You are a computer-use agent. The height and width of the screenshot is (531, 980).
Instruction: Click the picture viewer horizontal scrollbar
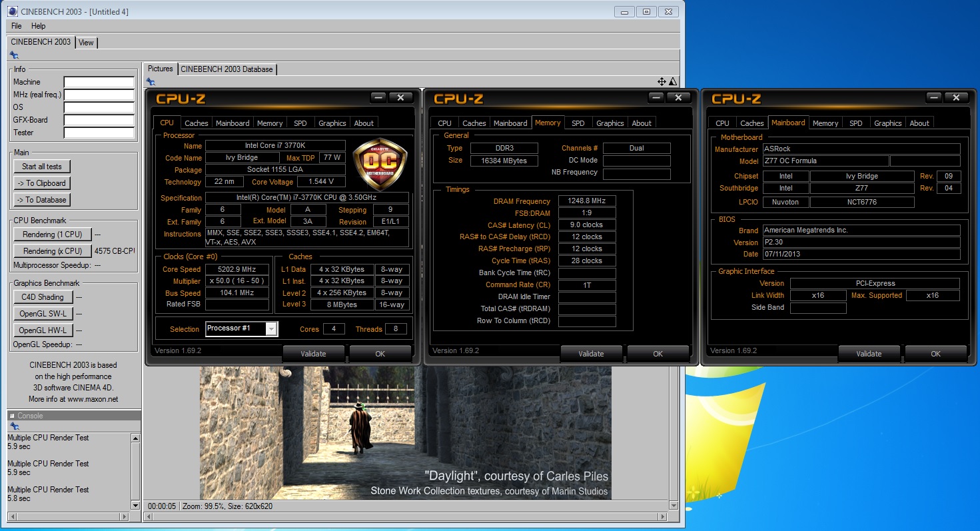click(406, 517)
